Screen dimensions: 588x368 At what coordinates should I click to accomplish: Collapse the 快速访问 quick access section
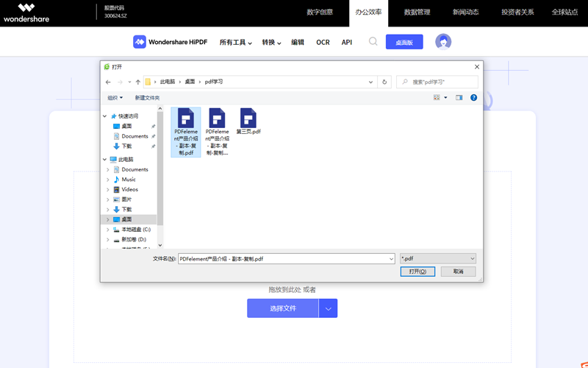[x=105, y=116]
